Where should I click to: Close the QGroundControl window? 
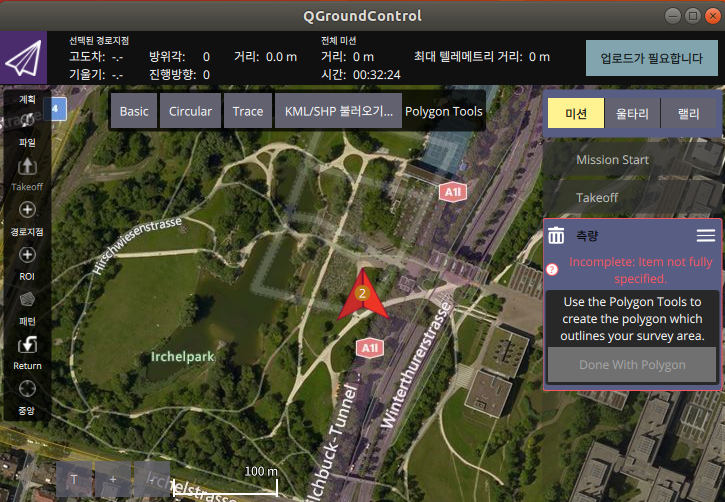click(713, 16)
